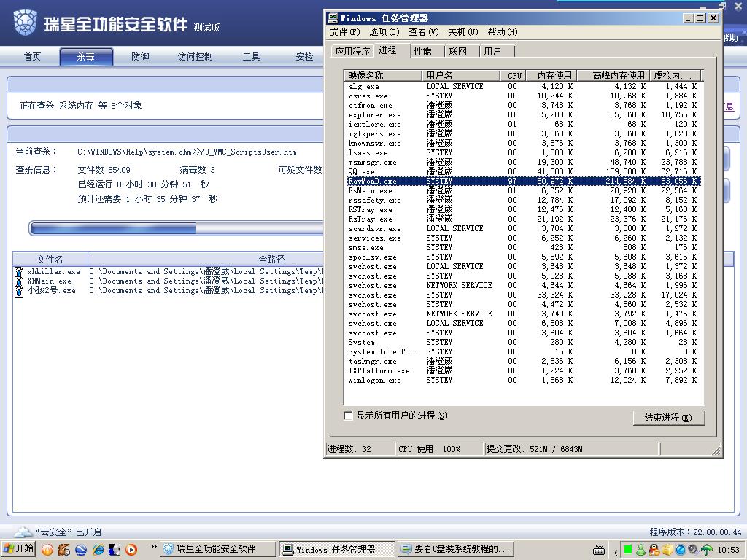This screenshot has height=560, width=747.
Task: Launch the eMule donkey quick launch icon
Action: tap(64, 550)
